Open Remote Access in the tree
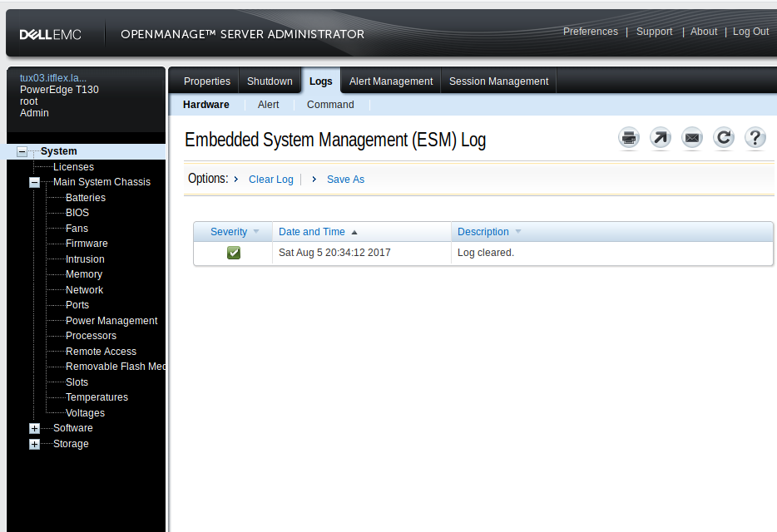The width and height of the screenshot is (777, 532). 101,351
